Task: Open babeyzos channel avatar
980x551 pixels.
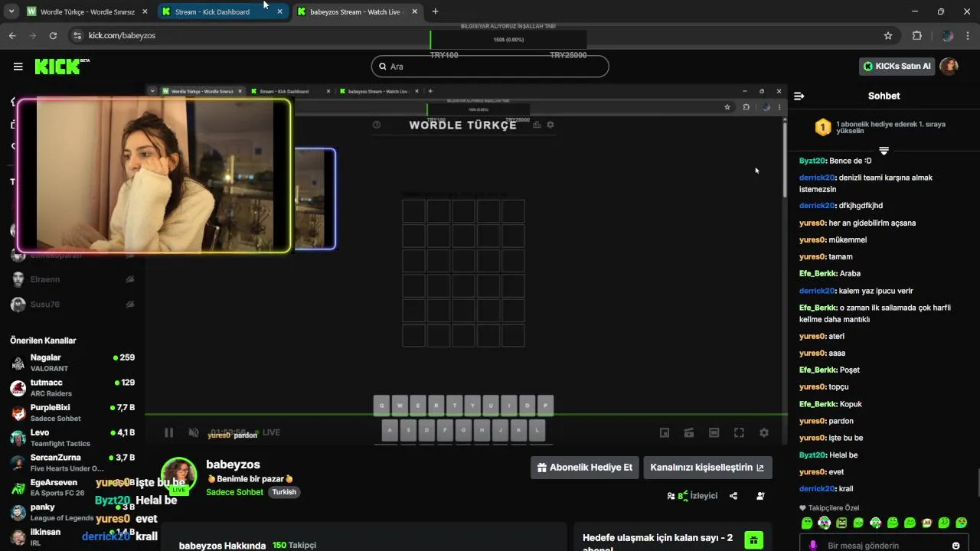Action: (178, 476)
